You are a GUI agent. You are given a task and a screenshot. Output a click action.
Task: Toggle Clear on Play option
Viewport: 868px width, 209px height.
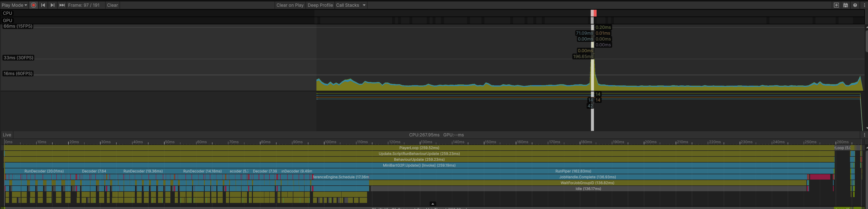point(290,5)
